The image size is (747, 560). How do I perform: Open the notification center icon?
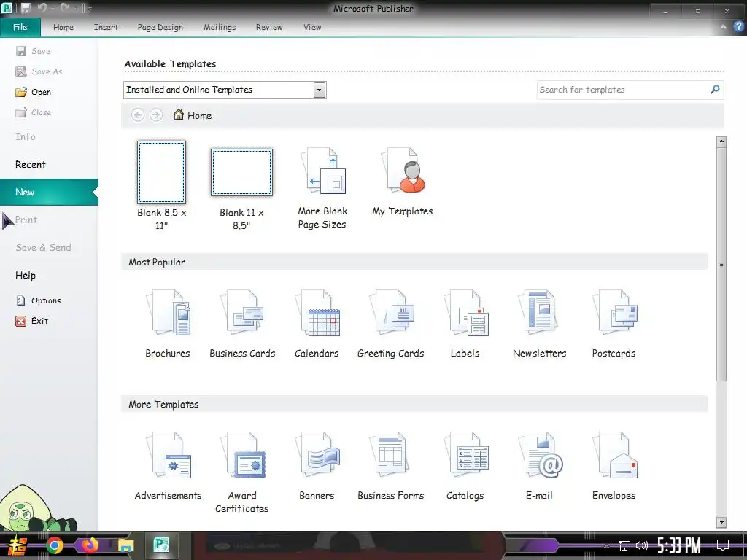click(x=723, y=545)
